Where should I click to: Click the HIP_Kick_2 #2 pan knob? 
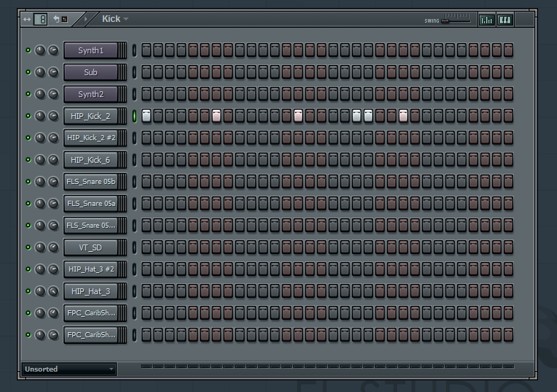40,138
